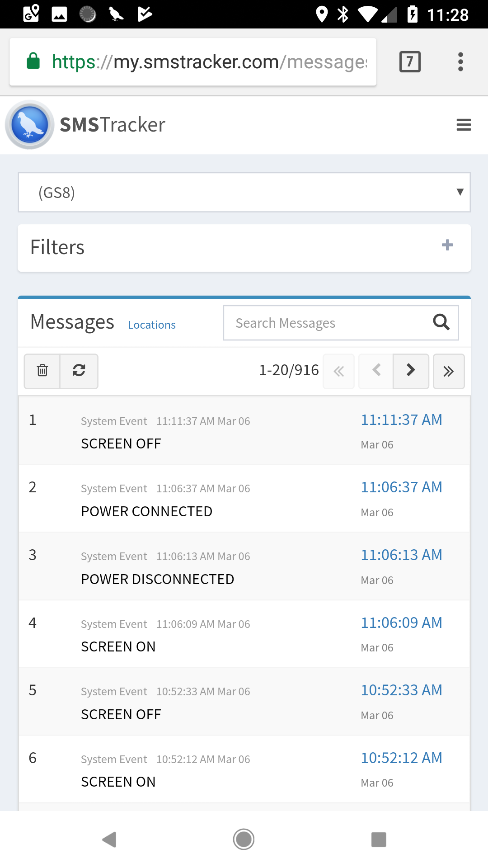Screen dimensions: 488x868
Task: Click the 1-20/916 page range text
Action: click(289, 370)
